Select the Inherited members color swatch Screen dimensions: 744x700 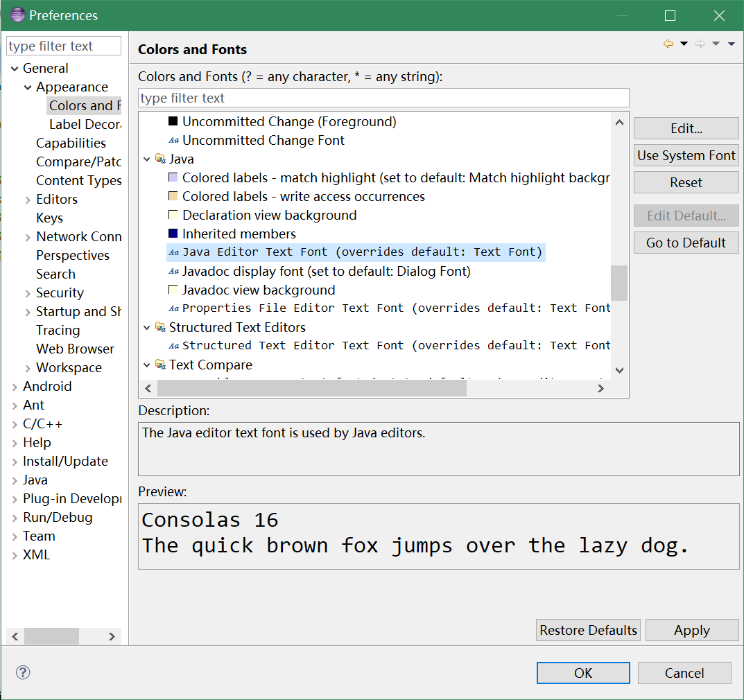pyautogui.click(x=173, y=234)
